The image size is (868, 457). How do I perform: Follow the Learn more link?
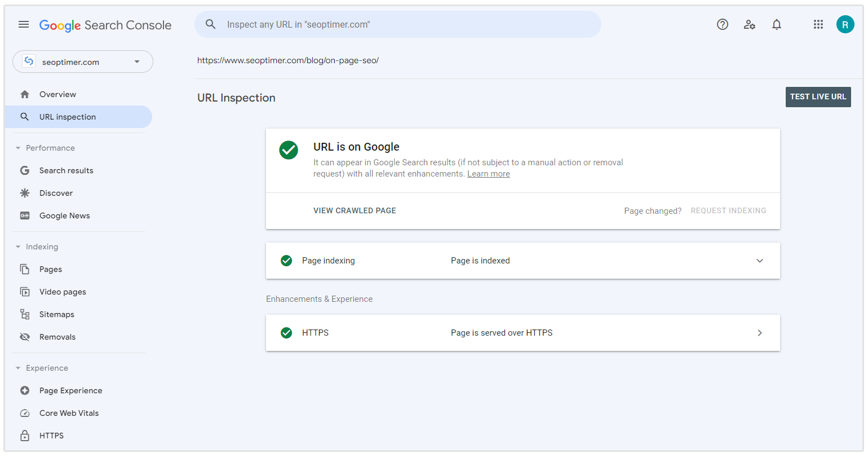488,174
